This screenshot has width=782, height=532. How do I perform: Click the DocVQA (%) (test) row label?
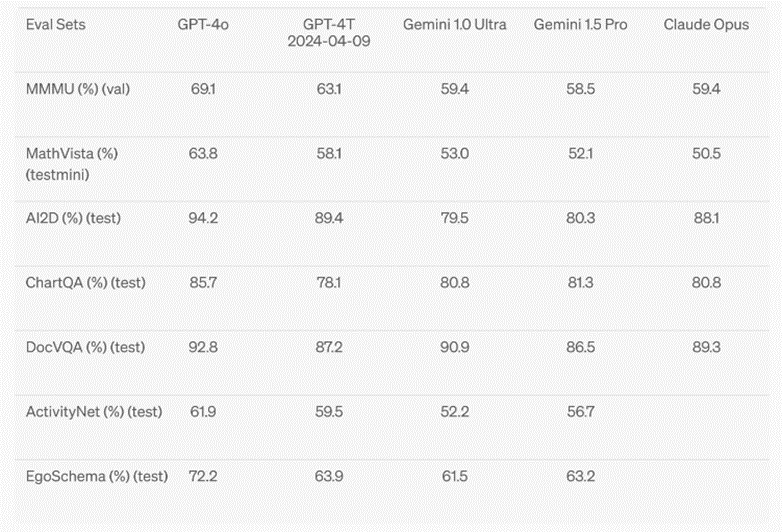(85, 347)
